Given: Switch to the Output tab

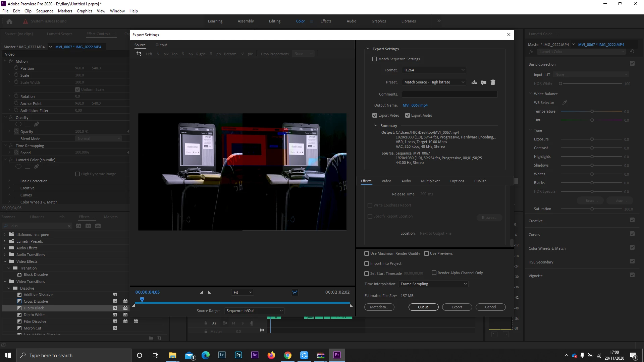Looking at the screenshot, I should click(x=161, y=45).
